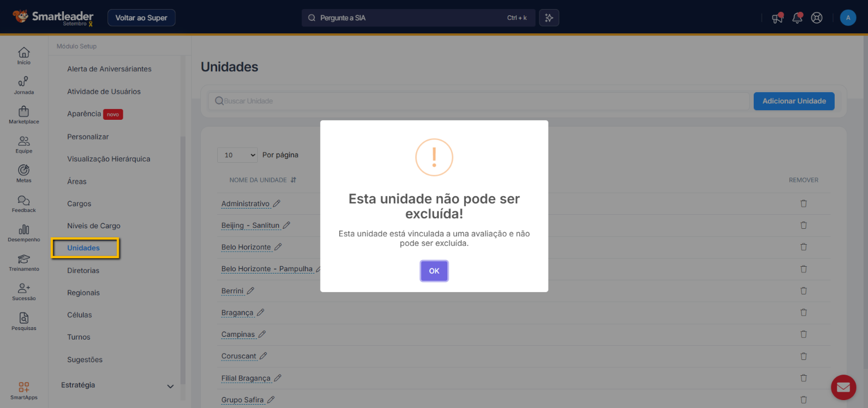The width and height of the screenshot is (868, 408).
Task: Click the Buscar Unidade search field
Action: click(481, 101)
